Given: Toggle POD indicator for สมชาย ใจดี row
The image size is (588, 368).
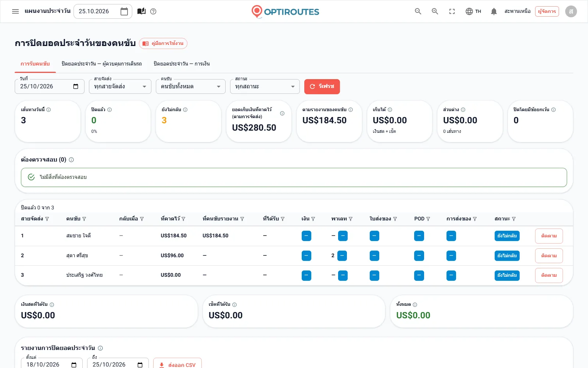Looking at the screenshot, I should [419, 236].
